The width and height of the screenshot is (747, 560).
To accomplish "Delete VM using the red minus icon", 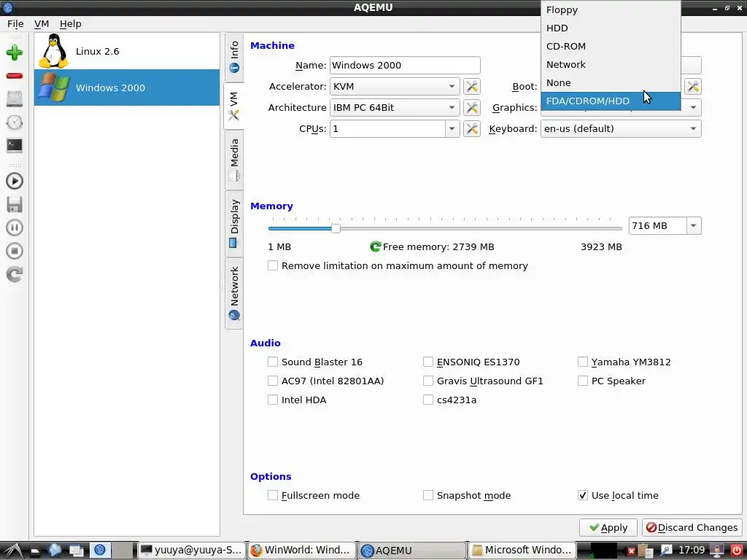I will tap(15, 76).
